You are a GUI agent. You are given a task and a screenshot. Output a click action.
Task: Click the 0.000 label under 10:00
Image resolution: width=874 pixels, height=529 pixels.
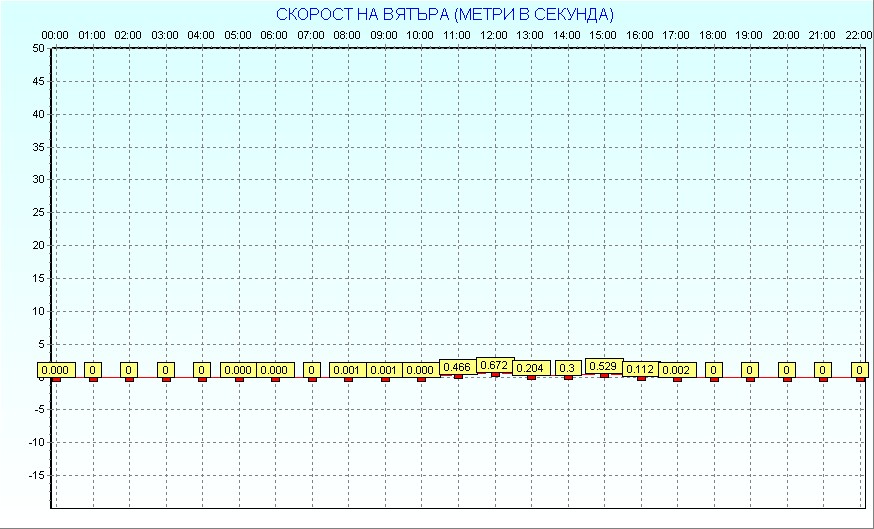point(421,370)
